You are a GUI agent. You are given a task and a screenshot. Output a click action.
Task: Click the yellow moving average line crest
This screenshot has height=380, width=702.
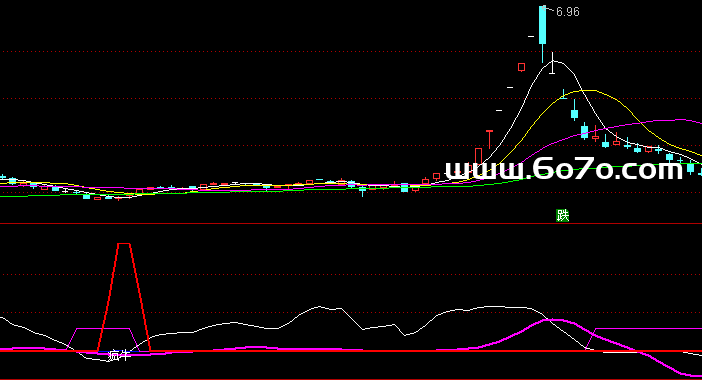584,91
